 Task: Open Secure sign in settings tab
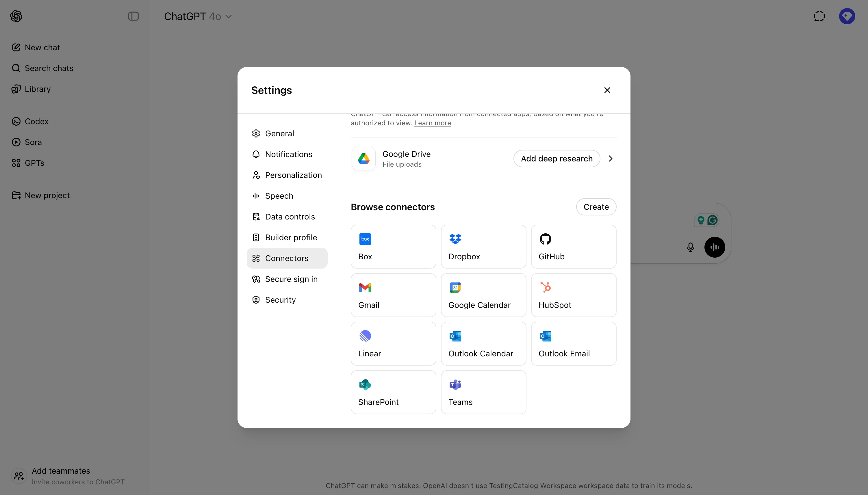287,279
